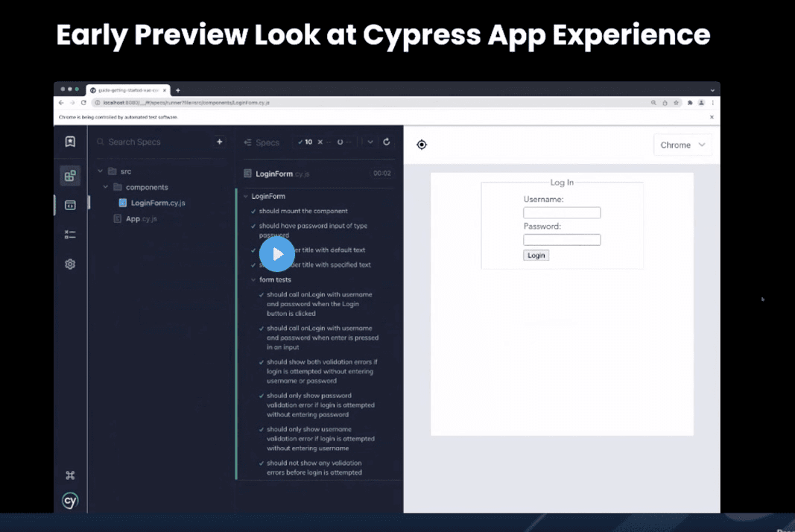
Task: Open test 'should have password input of type password'
Action: (x=313, y=230)
